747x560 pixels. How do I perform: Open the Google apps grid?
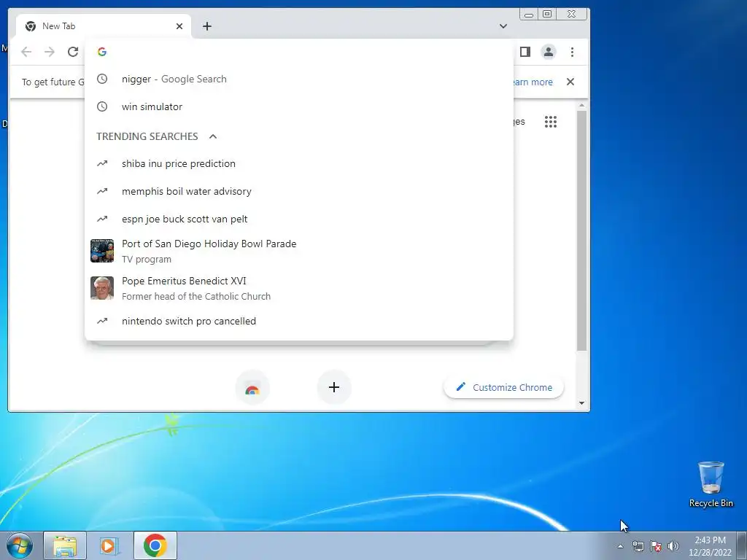[551, 122]
